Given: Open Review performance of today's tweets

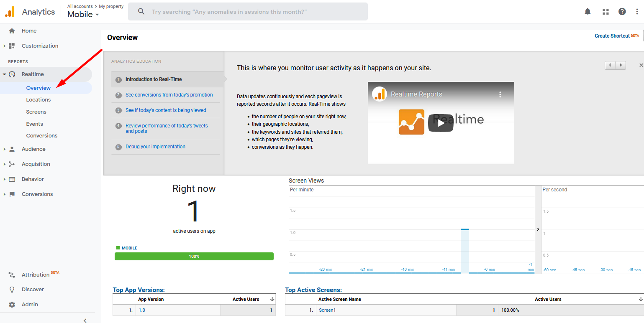Looking at the screenshot, I should point(167,128).
